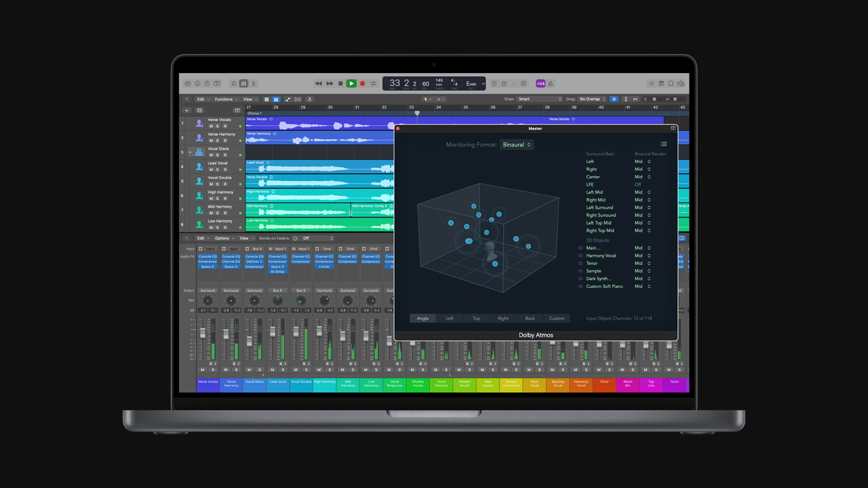The width and height of the screenshot is (868, 488).
Task: Open the key signature Emin dropdown arrow
Action: pyautogui.click(x=483, y=84)
